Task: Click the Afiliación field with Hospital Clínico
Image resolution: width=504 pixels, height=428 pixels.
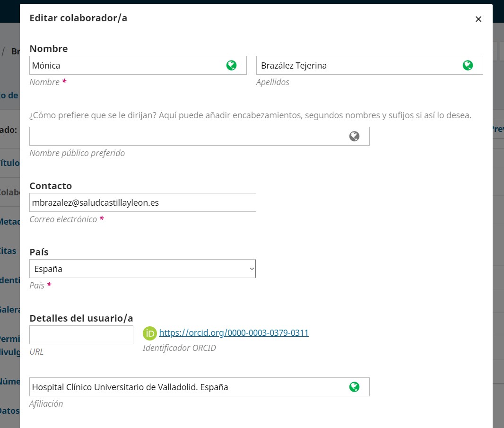Action: click(187, 387)
